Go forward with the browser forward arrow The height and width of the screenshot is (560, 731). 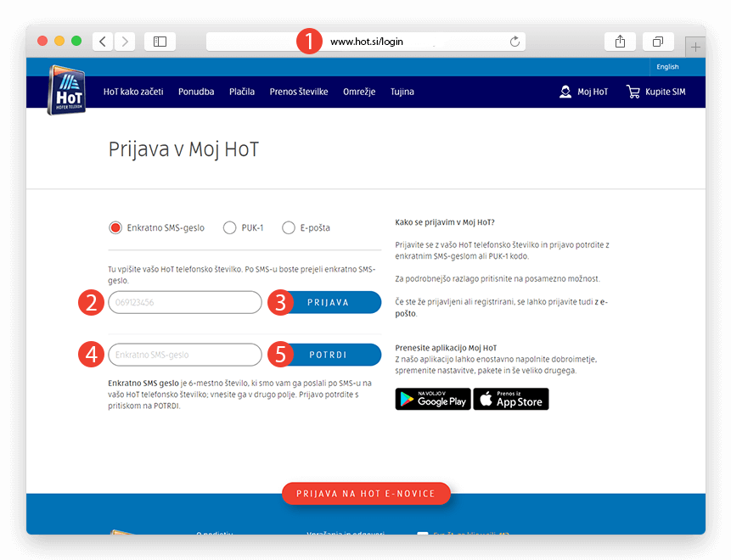click(x=125, y=42)
